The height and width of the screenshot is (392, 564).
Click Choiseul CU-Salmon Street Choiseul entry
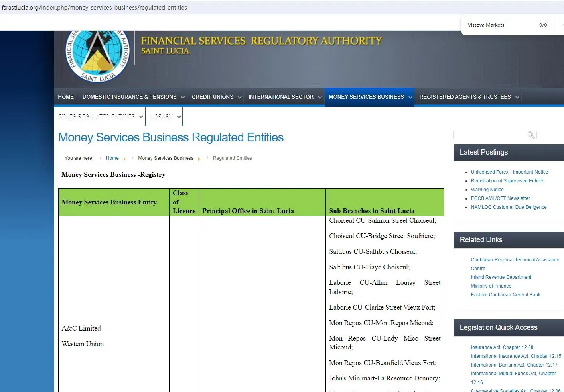click(x=383, y=220)
